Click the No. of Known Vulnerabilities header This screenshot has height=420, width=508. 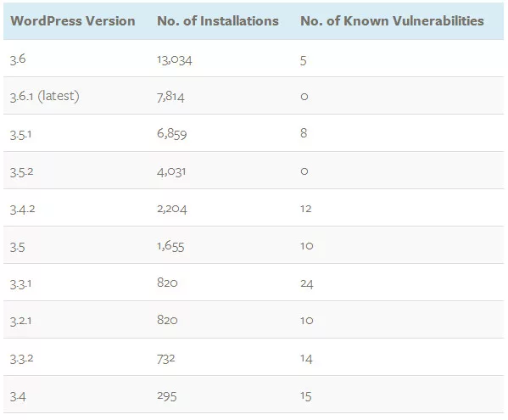pos(392,21)
